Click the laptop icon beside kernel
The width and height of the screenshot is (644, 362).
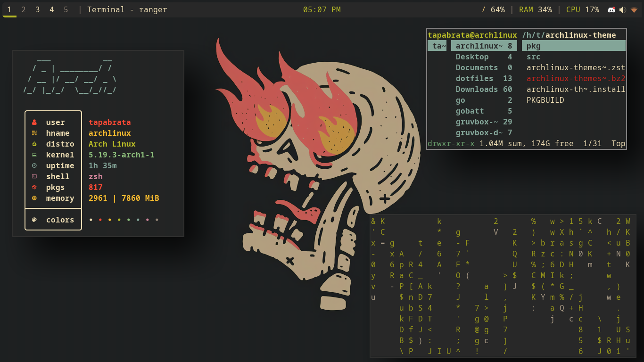click(34, 155)
